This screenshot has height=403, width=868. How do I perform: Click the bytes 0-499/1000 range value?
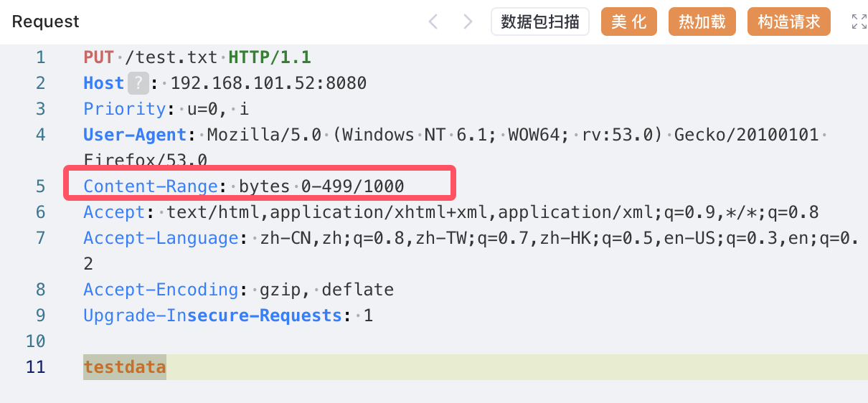pyautogui.click(x=321, y=186)
